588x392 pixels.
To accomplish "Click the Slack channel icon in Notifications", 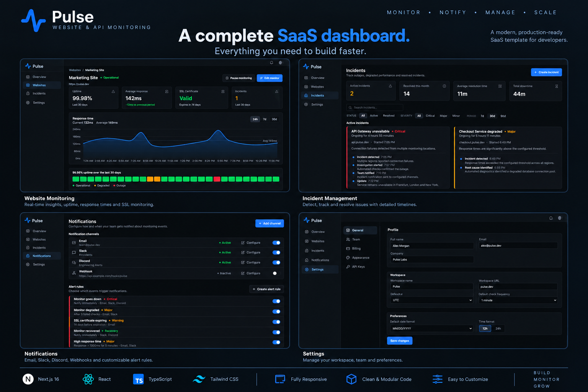I will click(x=74, y=253).
